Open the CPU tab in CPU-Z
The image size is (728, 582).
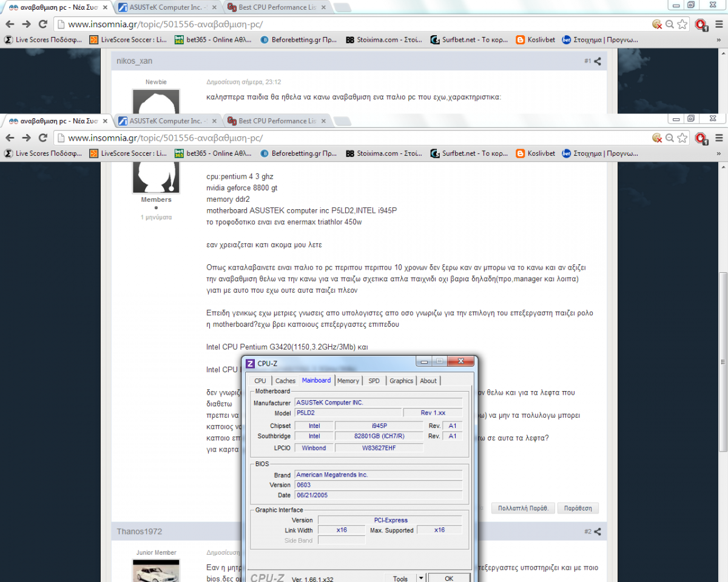pos(260,381)
